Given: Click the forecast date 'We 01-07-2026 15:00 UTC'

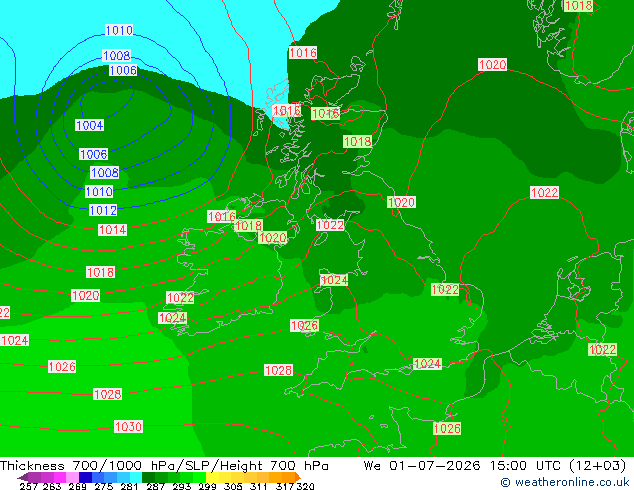Looking at the screenshot, I should (x=462, y=466).
